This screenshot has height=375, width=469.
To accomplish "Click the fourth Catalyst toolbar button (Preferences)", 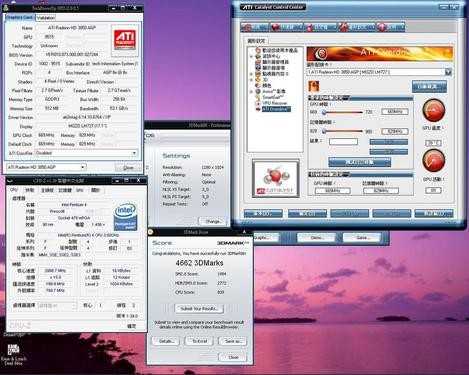I will click(x=357, y=27).
